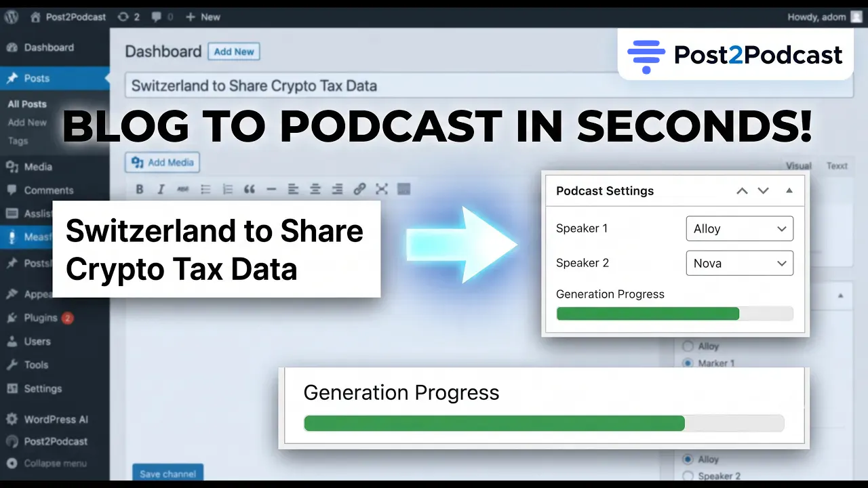The width and height of the screenshot is (868, 488).
Task: Insert a link with the chain icon
Action: click(360, 189)
